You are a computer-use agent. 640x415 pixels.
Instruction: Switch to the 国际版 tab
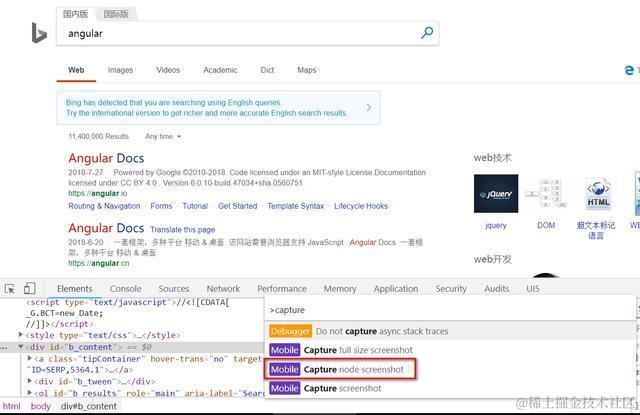[x=116, y=14]
